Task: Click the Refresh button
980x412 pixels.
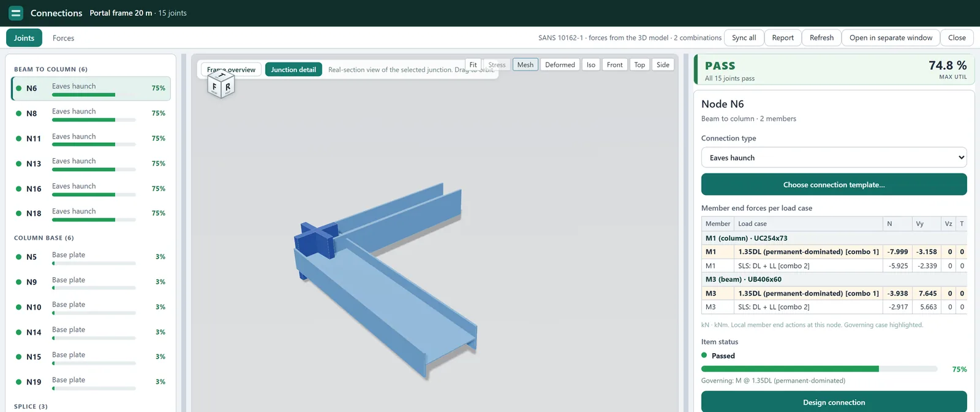Action: (822, 38)
